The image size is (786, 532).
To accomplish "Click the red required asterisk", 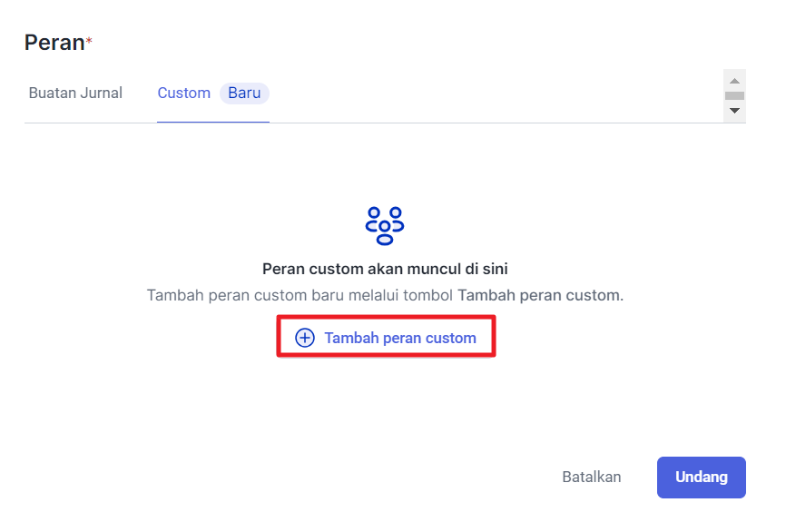I will (x=89, y=42).
